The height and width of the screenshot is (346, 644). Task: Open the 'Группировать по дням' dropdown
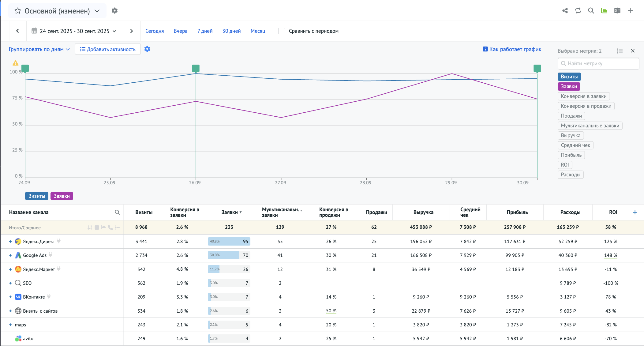(39, 49)
